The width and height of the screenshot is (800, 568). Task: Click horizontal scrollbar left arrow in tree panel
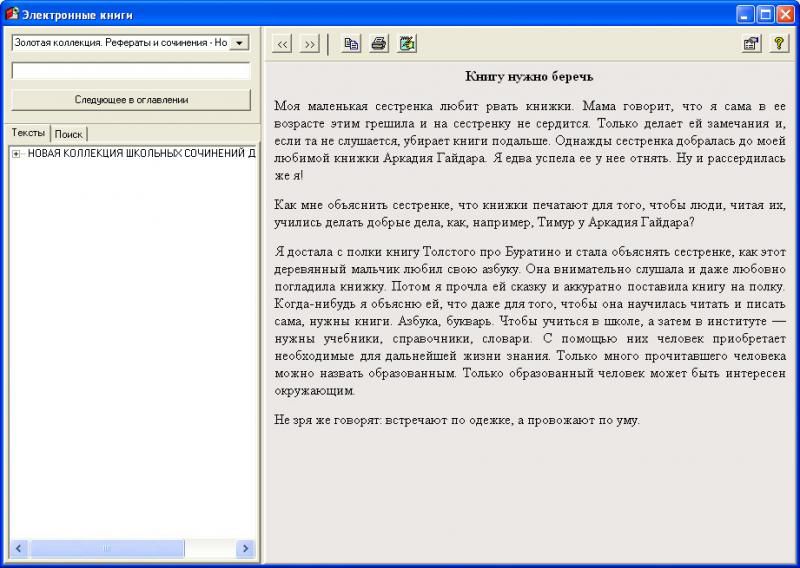click(18, 549)
